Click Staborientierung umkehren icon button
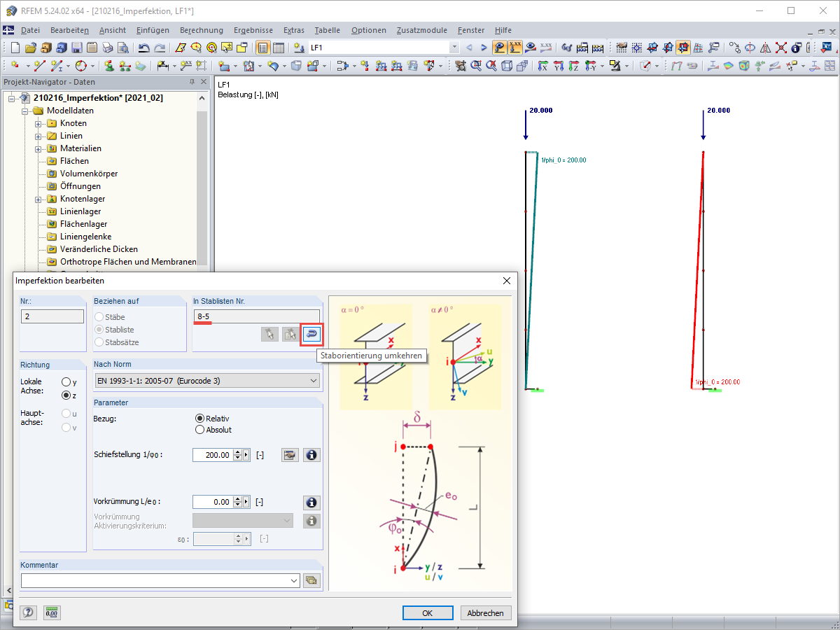840x630 pixels. (311, 335)
